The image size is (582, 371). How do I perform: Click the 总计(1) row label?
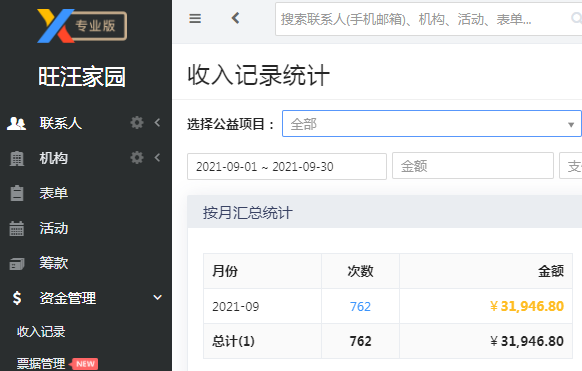pos(233,341)
